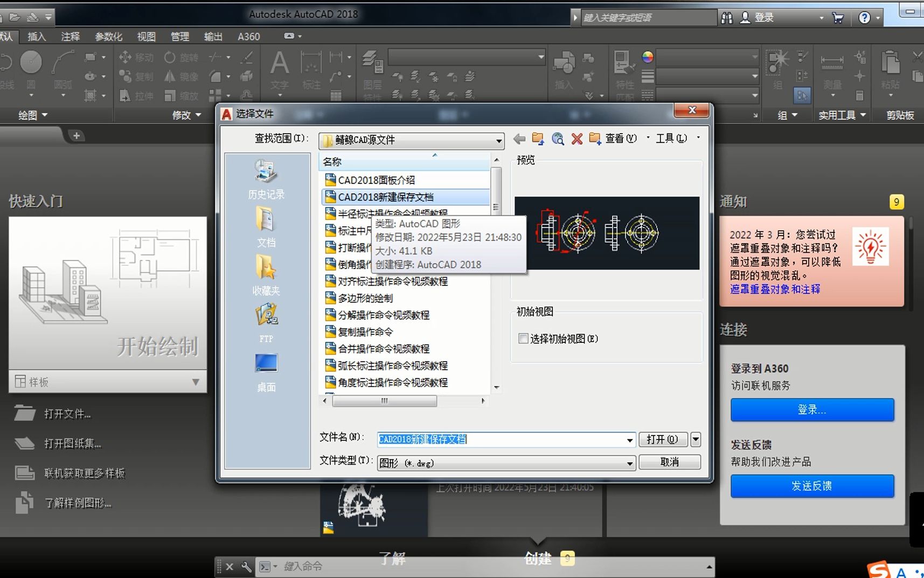Image resolution: width=924 pixels, height=578 pixels.
Task: Select the 镜像 (Mirror) tool
Action: [x=180, y=76]
